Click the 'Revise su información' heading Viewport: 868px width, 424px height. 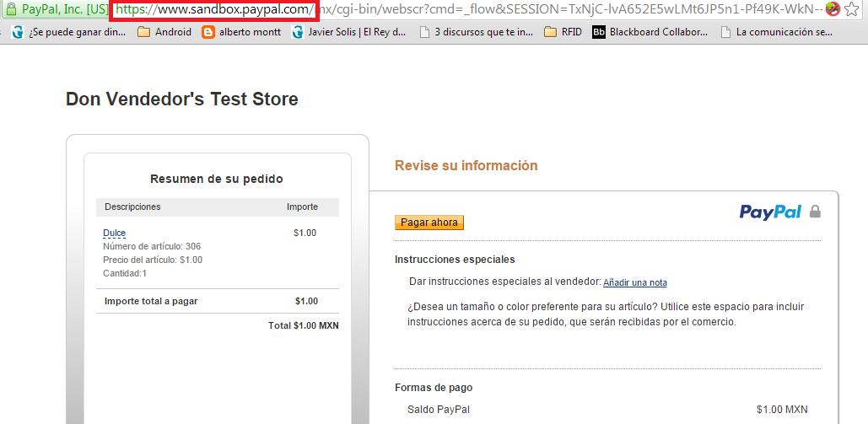point(466,165)
